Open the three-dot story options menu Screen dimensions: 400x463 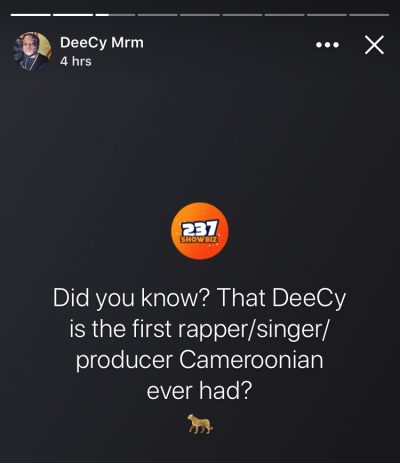pos(327,45)
